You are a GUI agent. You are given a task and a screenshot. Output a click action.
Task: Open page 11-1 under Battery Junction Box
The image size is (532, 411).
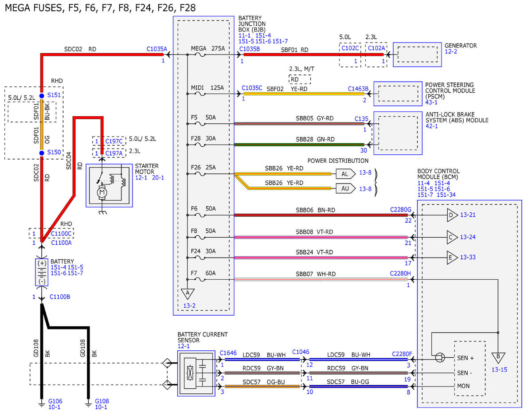pos(245,35)
